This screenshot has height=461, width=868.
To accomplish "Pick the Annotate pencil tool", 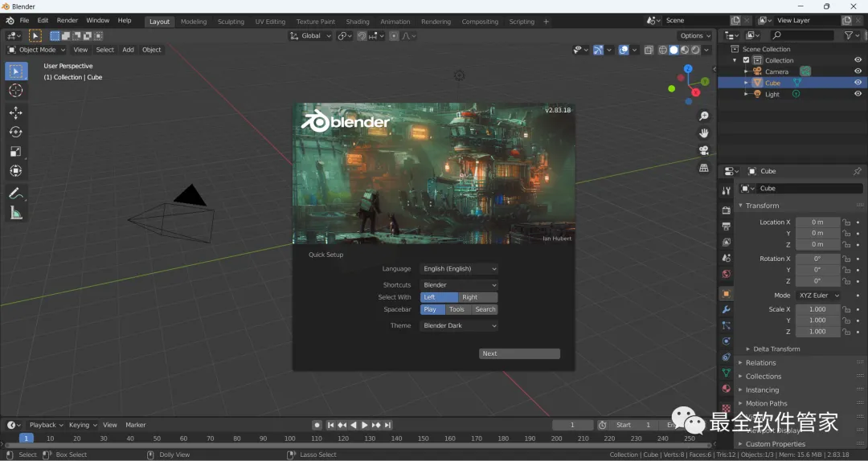I will tap(16, 194).
